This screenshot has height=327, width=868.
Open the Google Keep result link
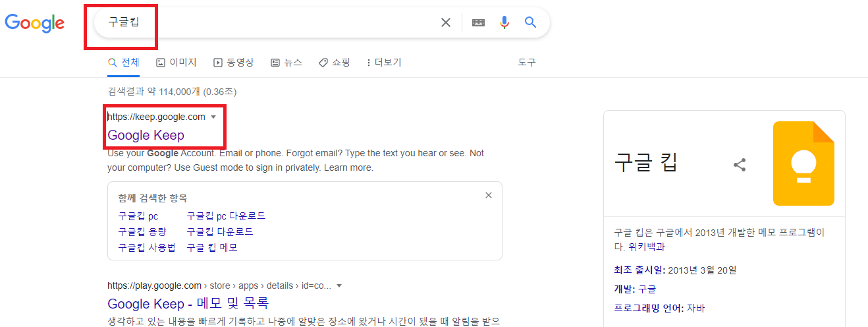(x=146, y=135)
